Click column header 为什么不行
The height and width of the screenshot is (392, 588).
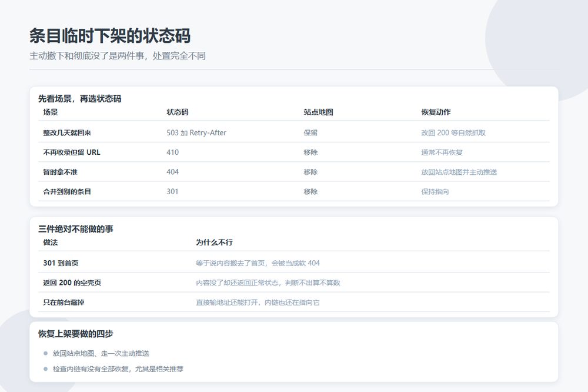[214, 242]
